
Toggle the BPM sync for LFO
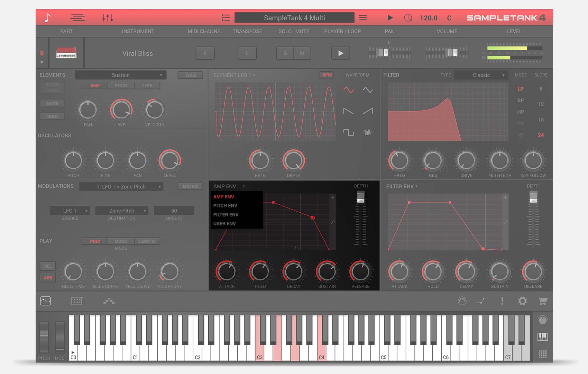(327, 75)
